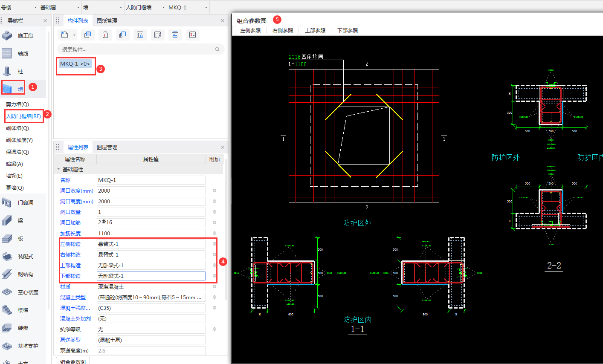This screenshot has width=603, height=364.
Task: Select 暗梁(A) subtype
Action: (x=14, y=164)
